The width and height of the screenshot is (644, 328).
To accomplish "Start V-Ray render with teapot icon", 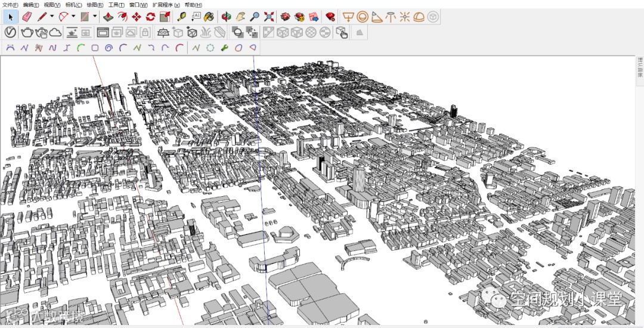I will pyautogui.click(x=27, y=32).
